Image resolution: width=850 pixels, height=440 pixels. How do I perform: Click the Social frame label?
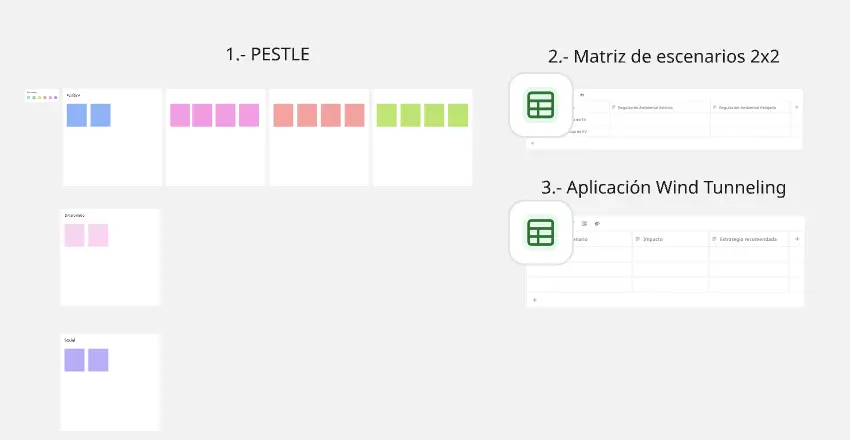[70, 340]
